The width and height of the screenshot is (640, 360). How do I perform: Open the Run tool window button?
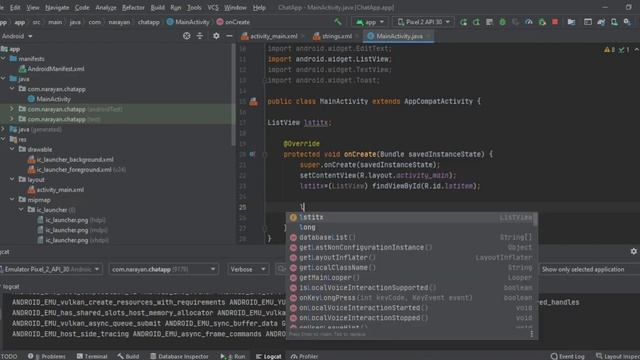coord(233,356)
